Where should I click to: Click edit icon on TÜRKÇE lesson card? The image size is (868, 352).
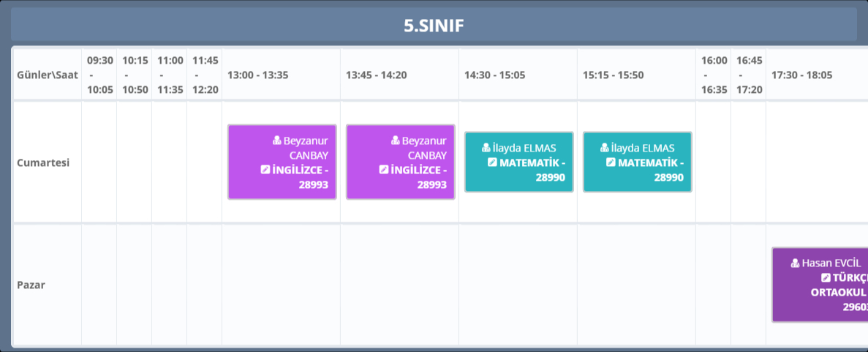pos(826,277)
